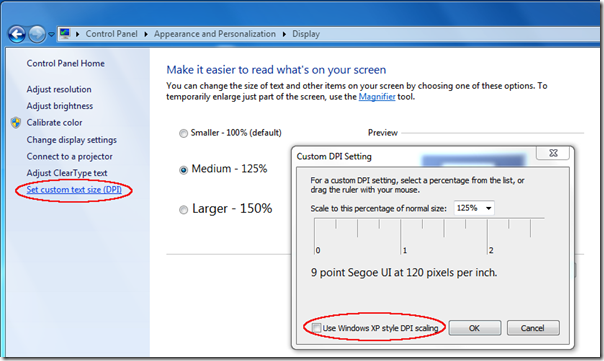
Task: Open Connect to a projector link
Action: tap(69, 156)
